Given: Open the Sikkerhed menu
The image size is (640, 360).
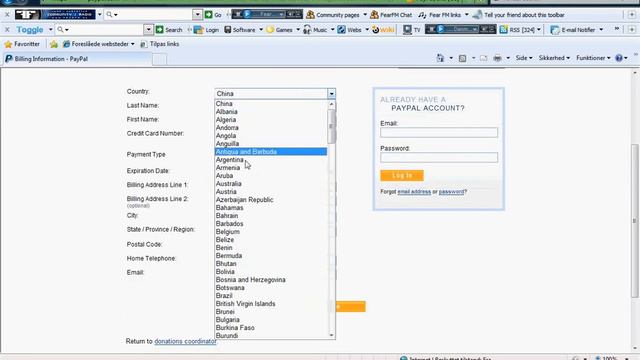Looking at the screenshot, I should (x=554, y=58).
